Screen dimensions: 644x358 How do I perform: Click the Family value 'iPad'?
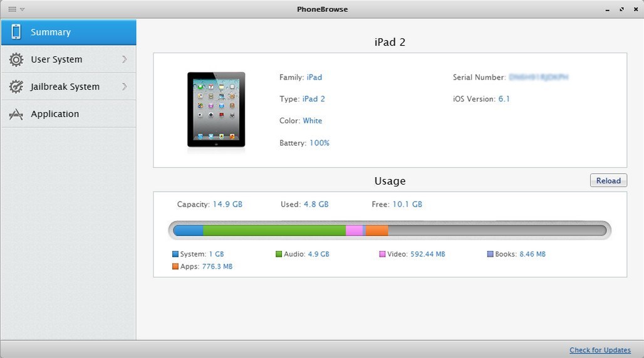[x=314, y=77]
